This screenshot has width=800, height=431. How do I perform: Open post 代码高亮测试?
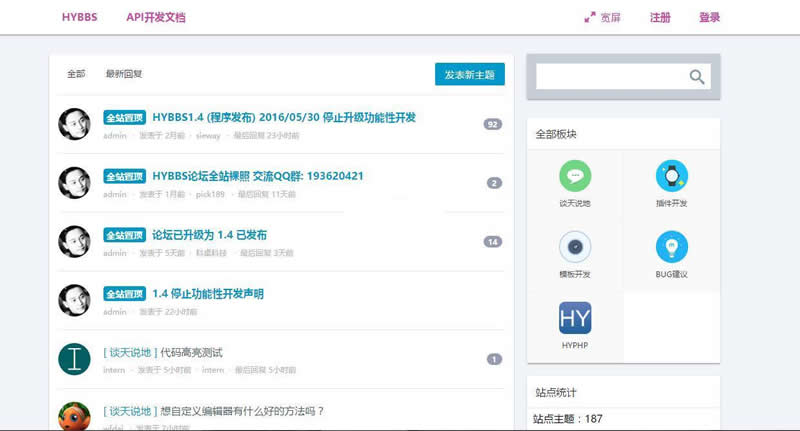(192, 352)
